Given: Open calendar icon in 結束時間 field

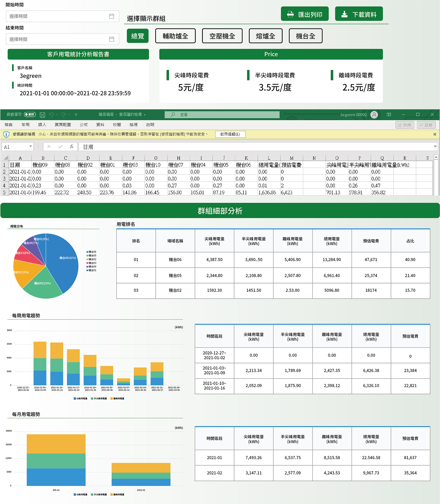Looking at the screenshot, I should [x=112, y=39].
